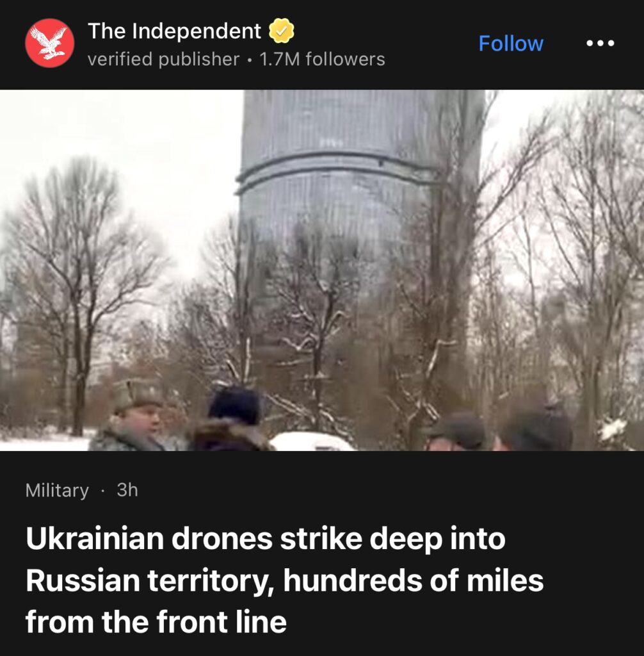Open The Independent publisher name

174,31
